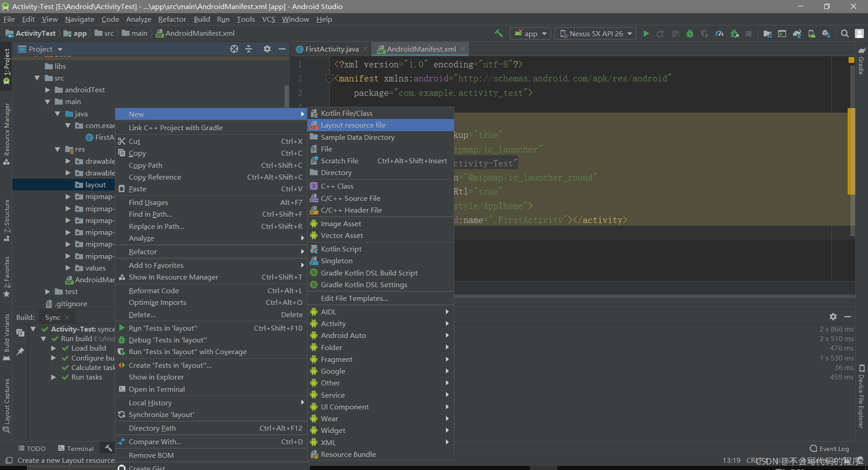Sync project with Gradle files icon
This screenshot has height=470, width=868.
point(797,33)
